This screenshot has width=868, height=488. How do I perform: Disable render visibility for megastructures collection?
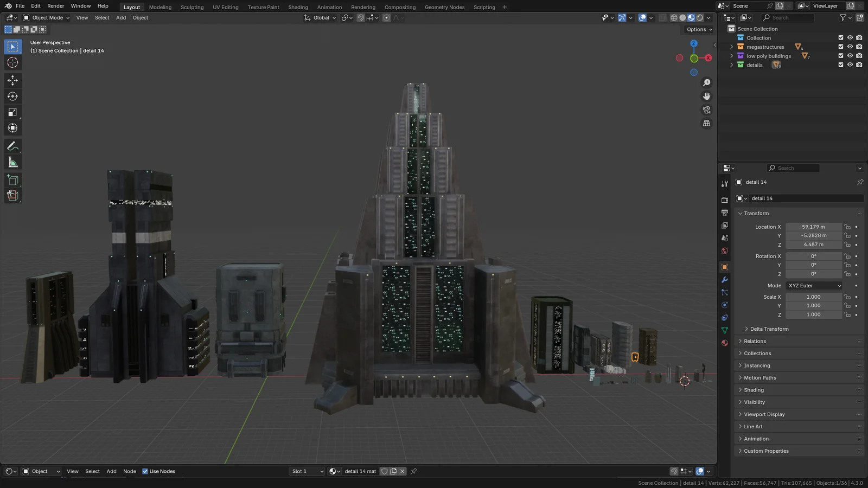[x=859, y=47]
